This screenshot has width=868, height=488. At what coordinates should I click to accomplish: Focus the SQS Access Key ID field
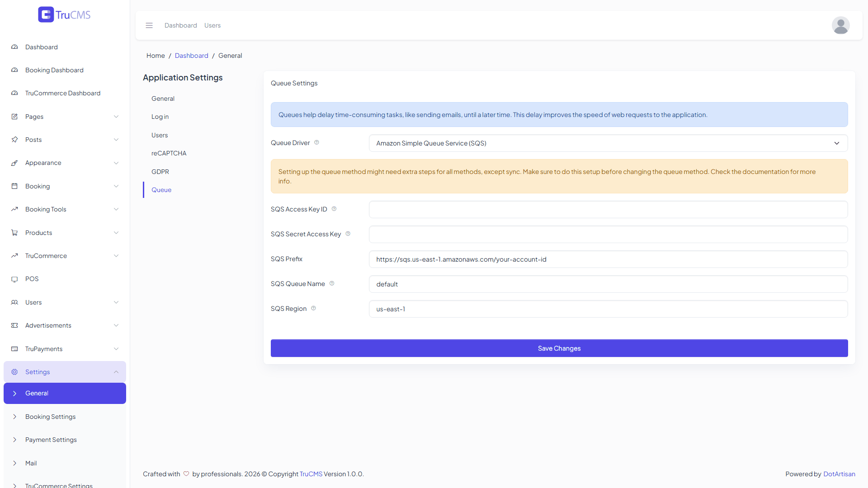[608, 210]
